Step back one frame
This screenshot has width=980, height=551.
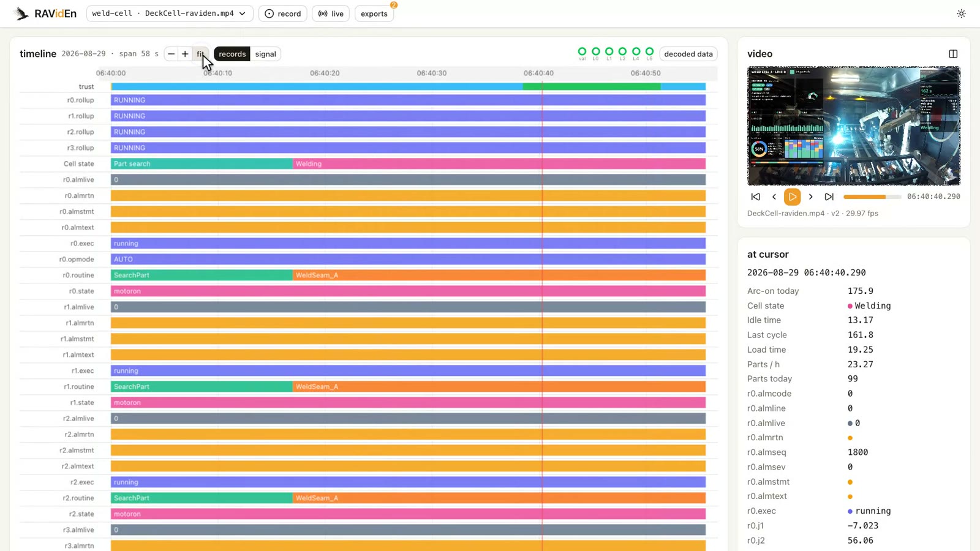click(x=774, y=197)
